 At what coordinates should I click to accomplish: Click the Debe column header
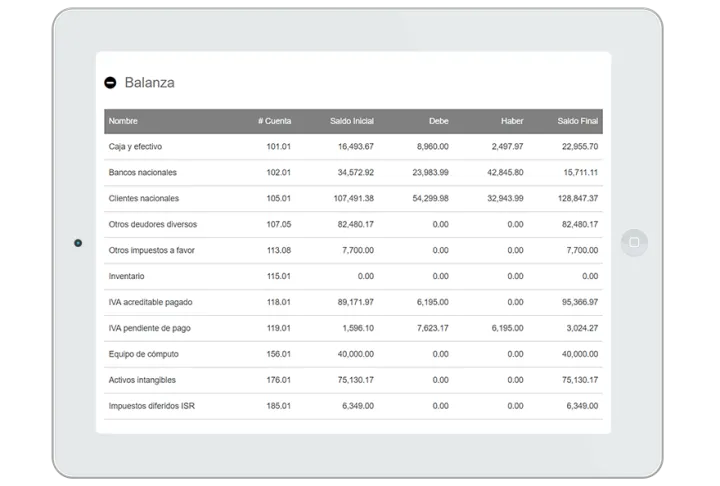coord(438,121)
